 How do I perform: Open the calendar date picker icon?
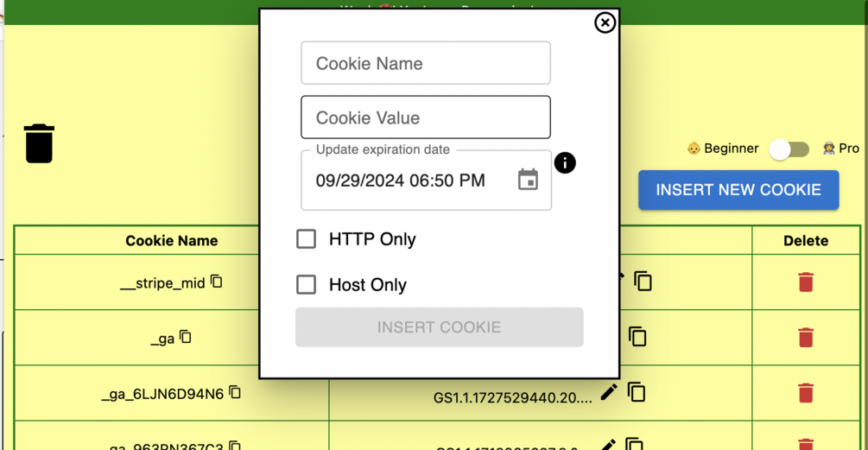(528, 180)
